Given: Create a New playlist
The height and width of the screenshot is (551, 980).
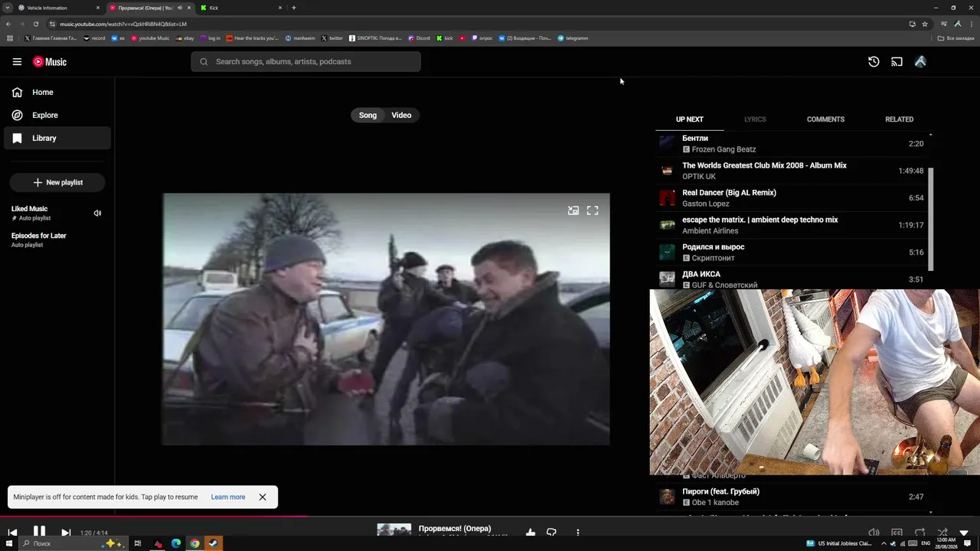Looking at the screenshot, I should [57, 183].
